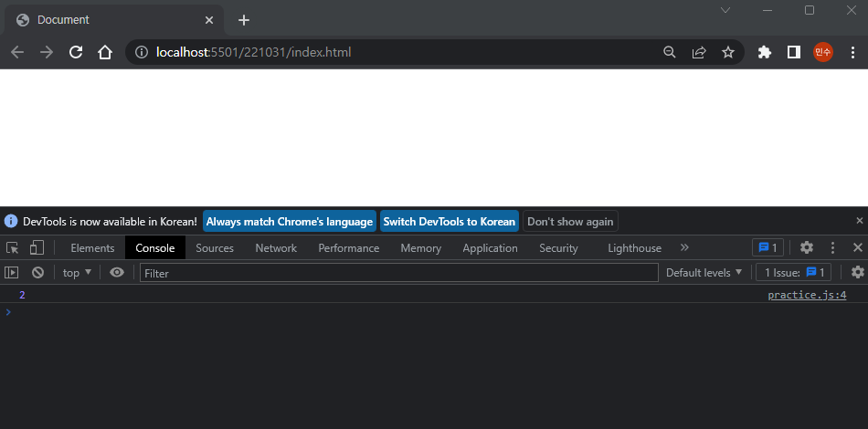868x429 pixels.
Task: Dismiss the DevTools language infobar
Action: (860, 221)
